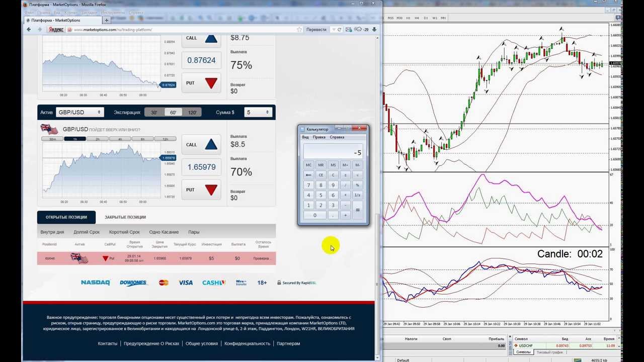Click the MasterCard logo in the footer
644x362 pixels.
(x=164, y=283)
